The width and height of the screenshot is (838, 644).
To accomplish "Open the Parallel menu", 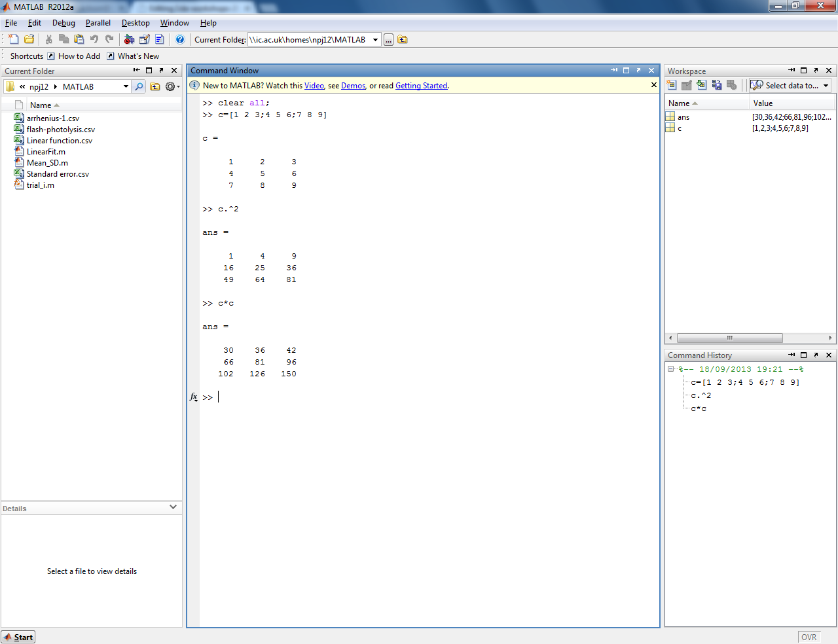I will click(x=98, y=23).
